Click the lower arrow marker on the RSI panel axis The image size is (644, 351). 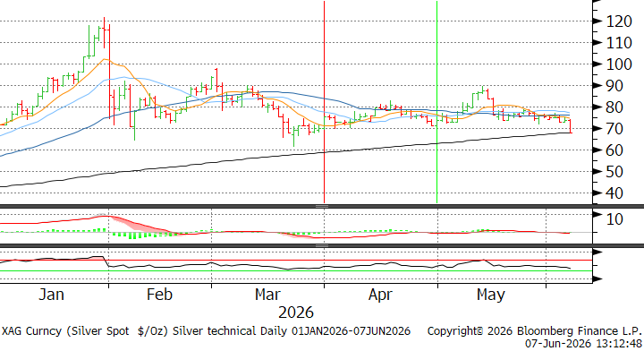[597, 279]
